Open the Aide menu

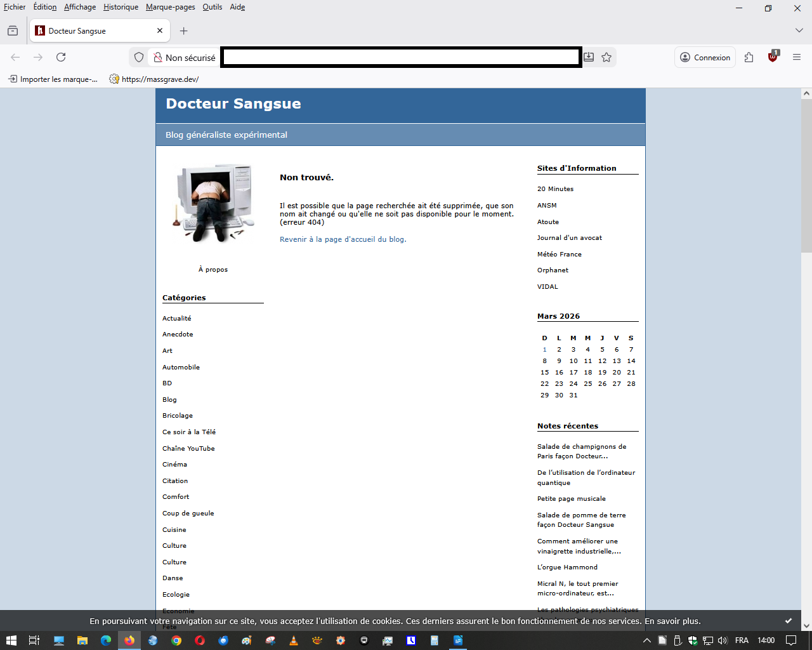(237, 7)
